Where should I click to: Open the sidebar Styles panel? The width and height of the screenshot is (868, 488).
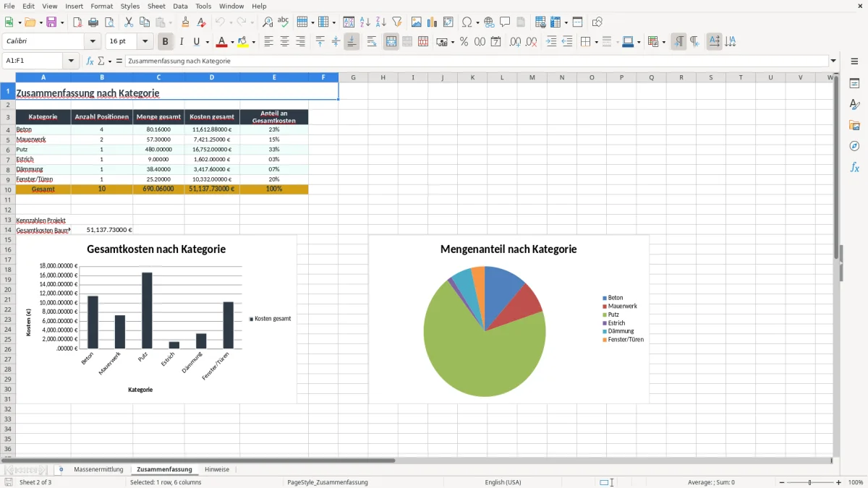tap(854, 105)
